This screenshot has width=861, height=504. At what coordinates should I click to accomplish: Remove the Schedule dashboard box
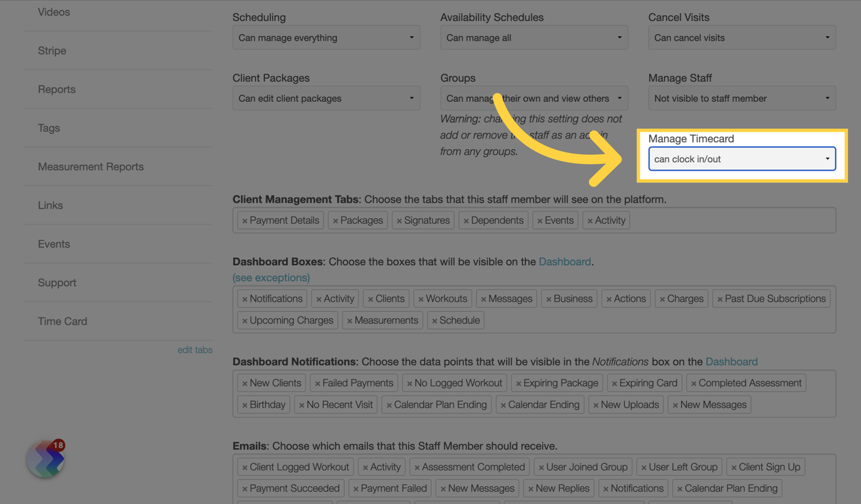pyautogui.click(x=436, y=320)
